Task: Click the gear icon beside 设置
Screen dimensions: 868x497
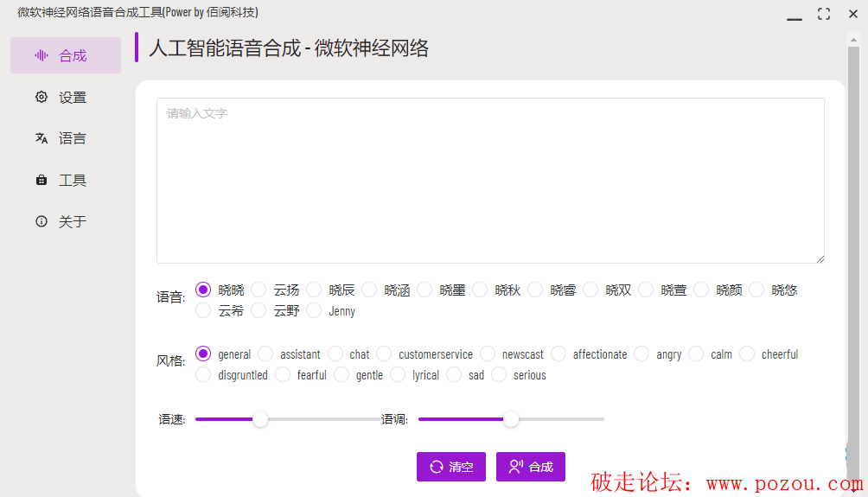Action: (x=41, y=97)
